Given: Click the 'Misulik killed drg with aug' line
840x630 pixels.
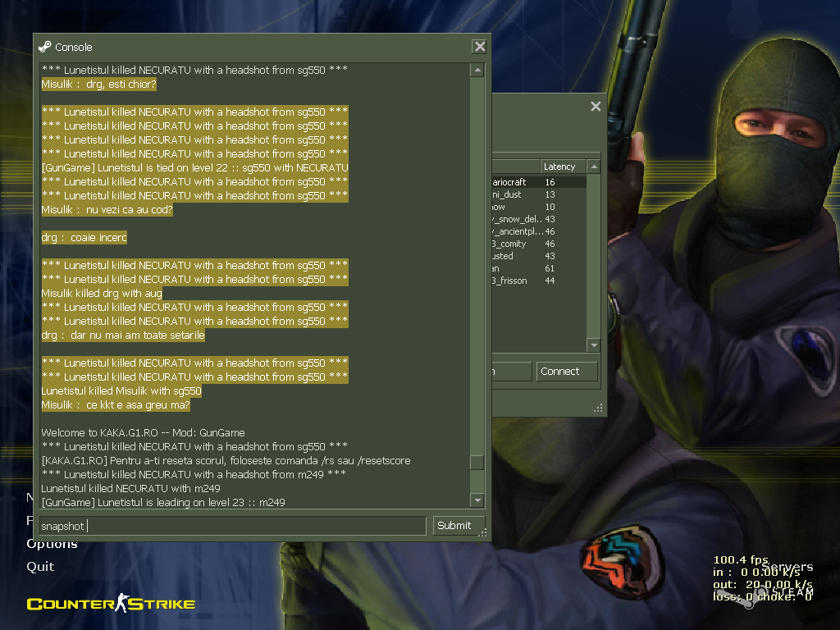Looking at the screenshot, I should pyautogui.click(x=102, y=293).
